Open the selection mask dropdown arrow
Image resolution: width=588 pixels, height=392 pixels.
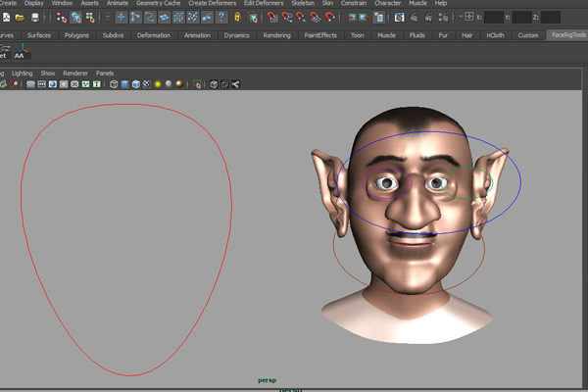coord(108,18)
